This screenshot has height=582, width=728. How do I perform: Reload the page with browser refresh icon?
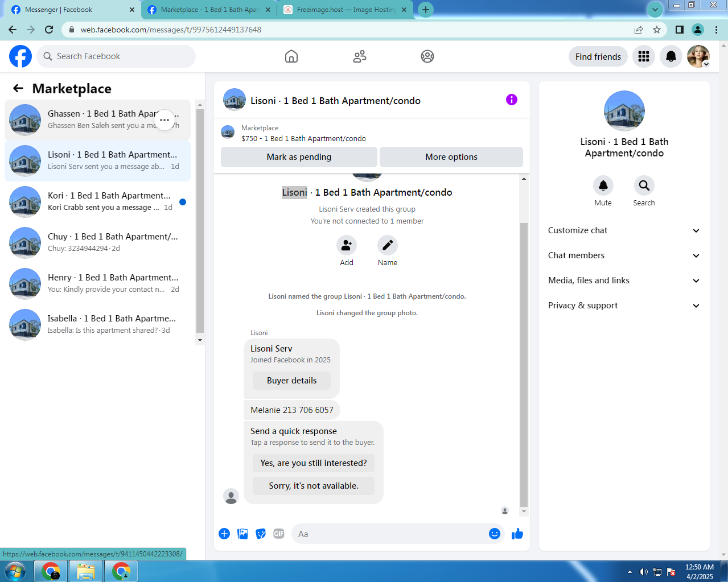click(x=49, y=30)
